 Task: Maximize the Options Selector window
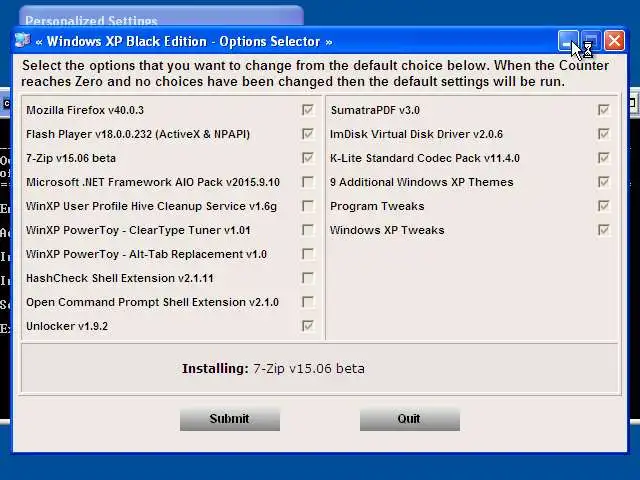coord(591,41)
